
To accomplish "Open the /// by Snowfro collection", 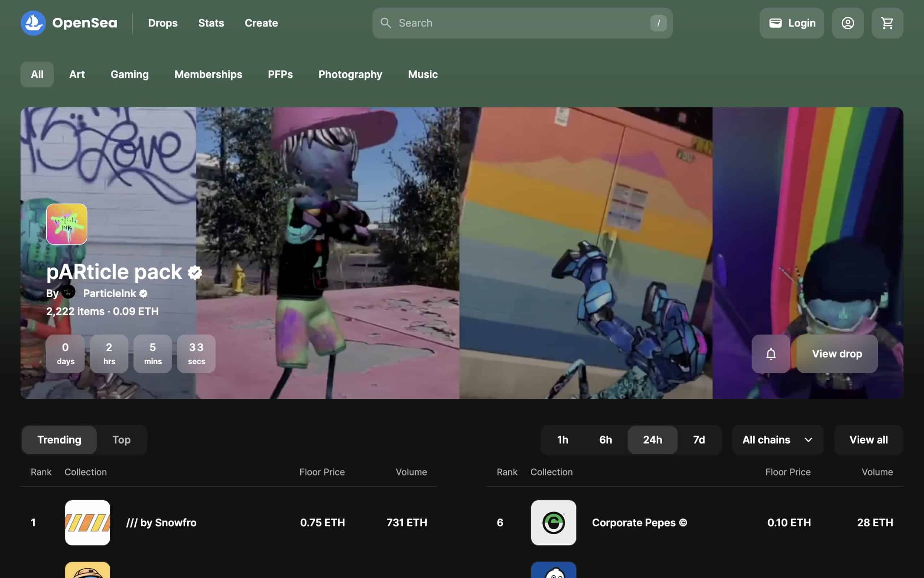I will point(161,523).
